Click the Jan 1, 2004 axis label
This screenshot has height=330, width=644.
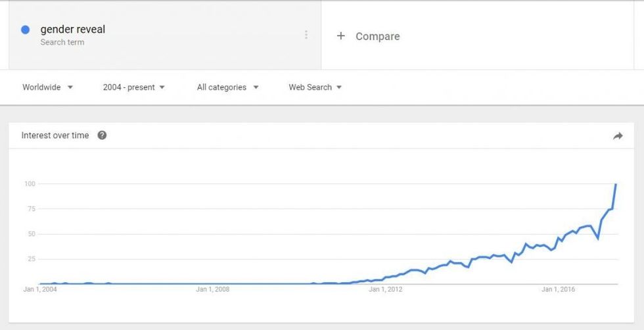pyautogui.click(x=39, y=289)
